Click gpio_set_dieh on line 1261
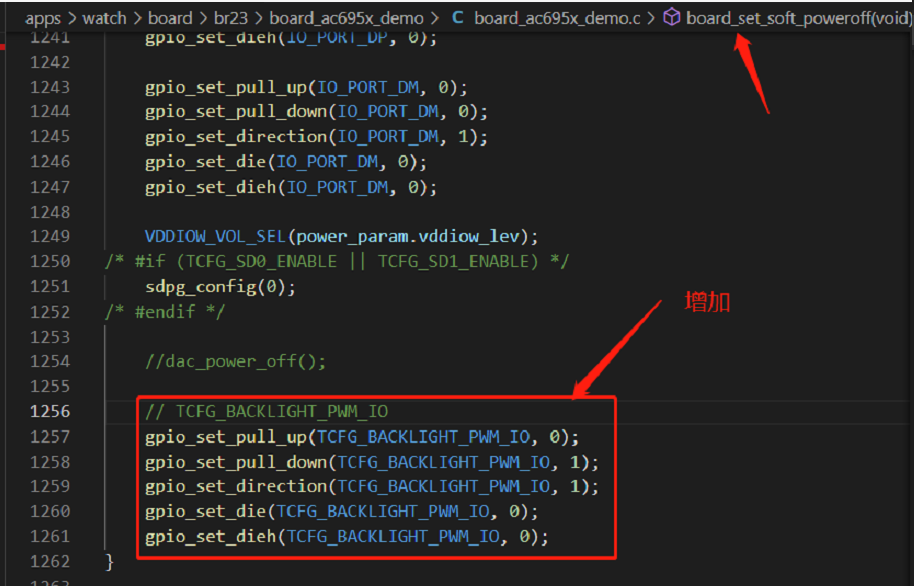 tap(210, 536)
